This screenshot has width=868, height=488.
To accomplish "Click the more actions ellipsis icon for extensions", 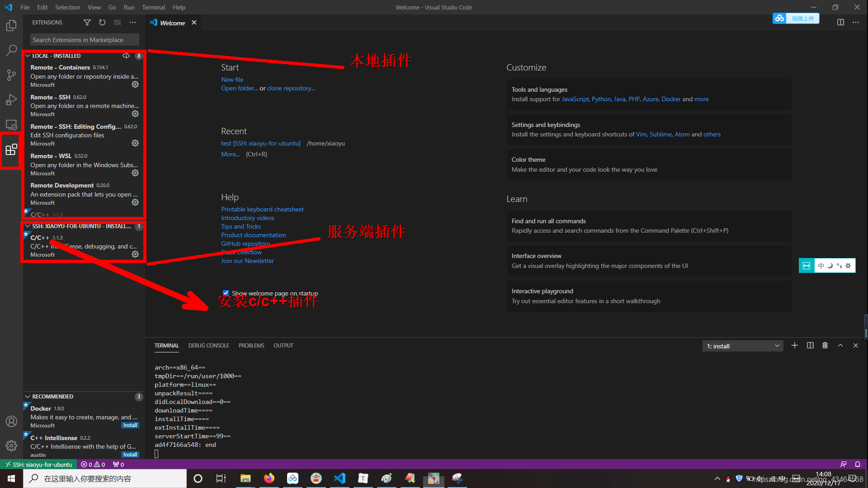I will point(132,22).
